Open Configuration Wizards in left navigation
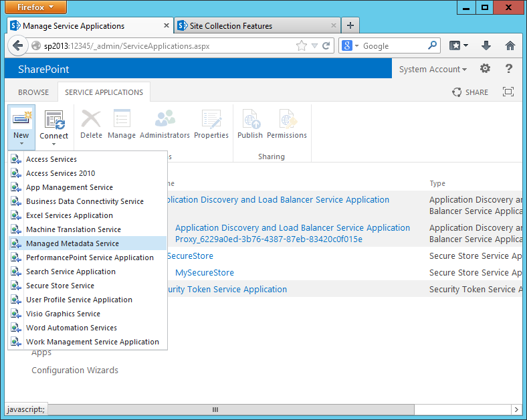 [x=75, y=371]
